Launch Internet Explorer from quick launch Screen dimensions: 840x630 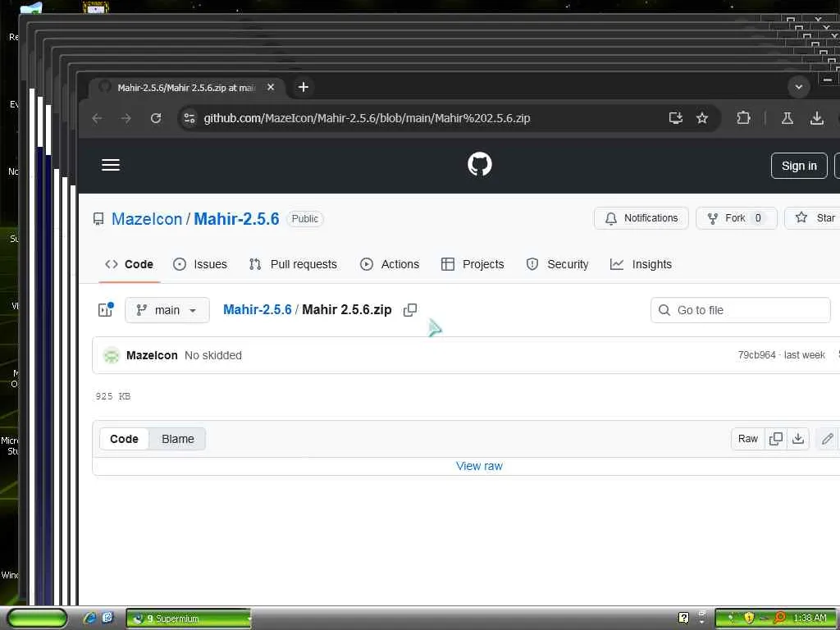click(x=89, y=618)
